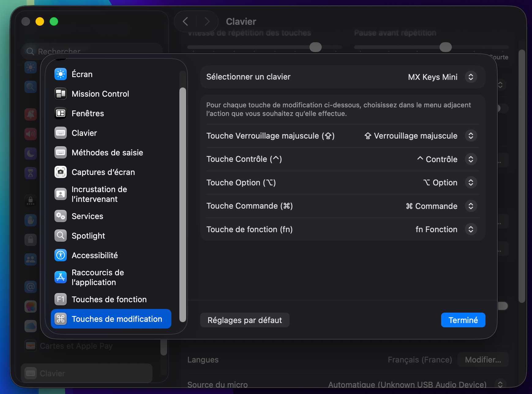Open the fn Fonction key dropdown
The image size is (532, 394).
point(470,229)
